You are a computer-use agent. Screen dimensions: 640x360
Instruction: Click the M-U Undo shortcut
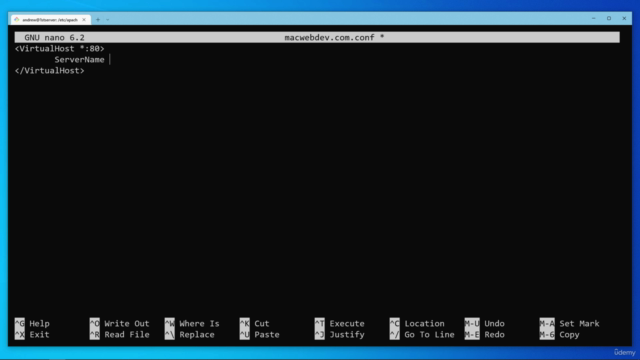(484, 324)
